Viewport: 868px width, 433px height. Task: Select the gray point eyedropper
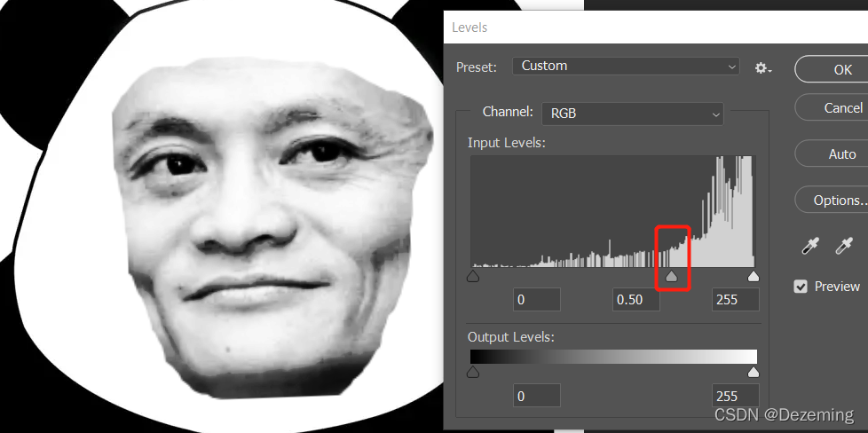[844, 245]
